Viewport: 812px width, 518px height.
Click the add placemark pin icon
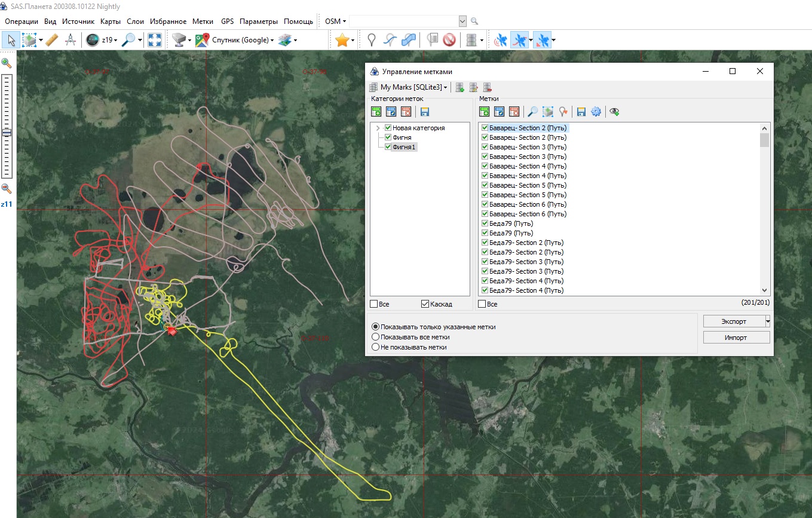(372, 40)
